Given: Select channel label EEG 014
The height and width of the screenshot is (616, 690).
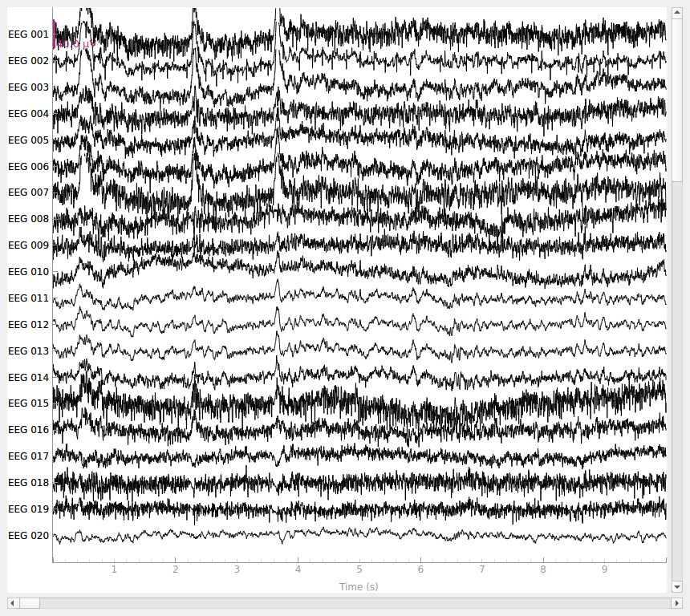Looking at the screenshot, I should point(29,377).
